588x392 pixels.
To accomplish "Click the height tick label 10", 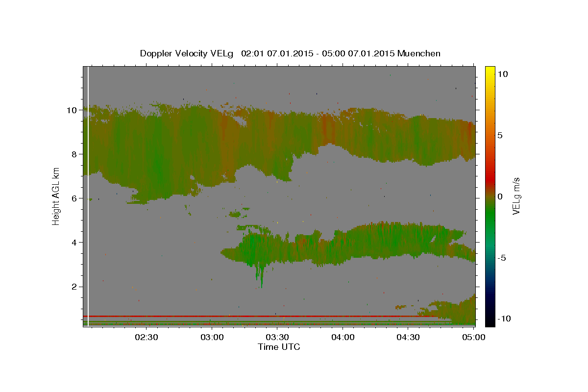I will coord(73,110).
